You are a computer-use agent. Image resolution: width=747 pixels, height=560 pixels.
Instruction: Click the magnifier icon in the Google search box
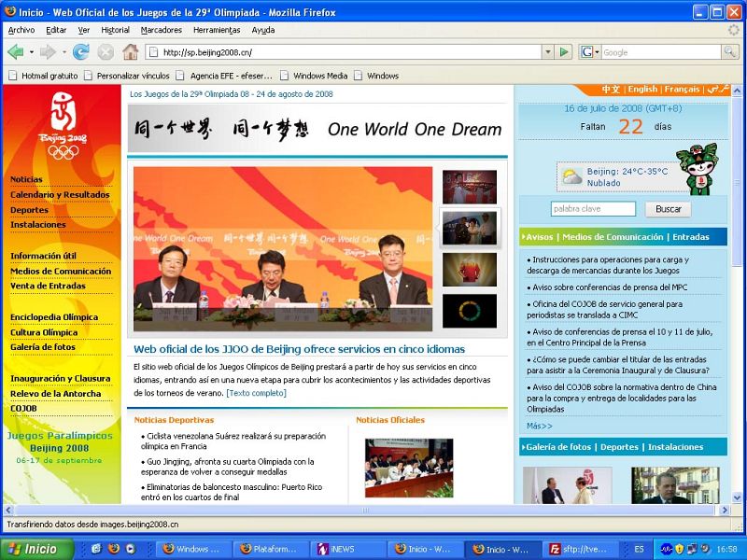point(729,52)
